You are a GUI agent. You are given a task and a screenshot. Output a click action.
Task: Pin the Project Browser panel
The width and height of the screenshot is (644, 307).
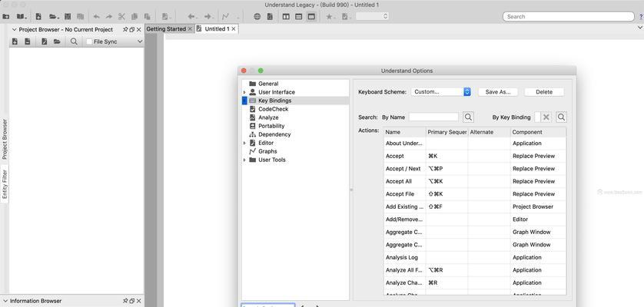(x=125, y=30)
